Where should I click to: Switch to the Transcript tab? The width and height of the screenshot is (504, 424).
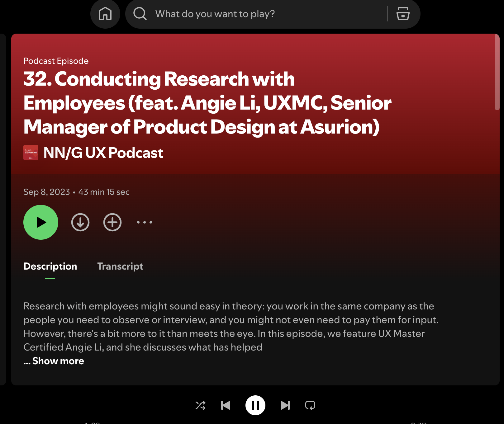click(x=120, y=266)
